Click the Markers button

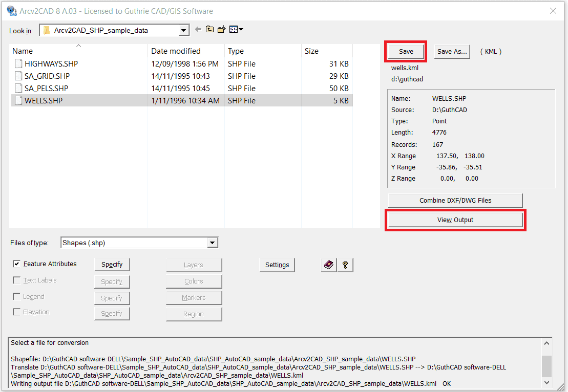(194, 297)
